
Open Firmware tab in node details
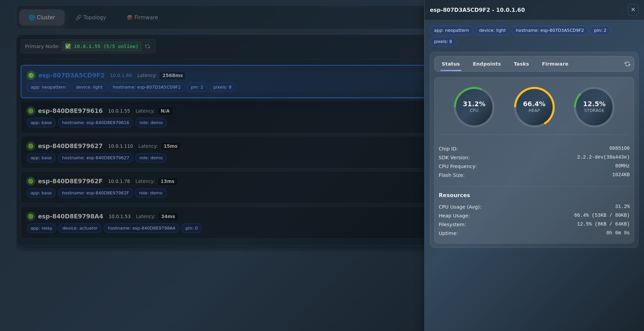coord(555,64)
